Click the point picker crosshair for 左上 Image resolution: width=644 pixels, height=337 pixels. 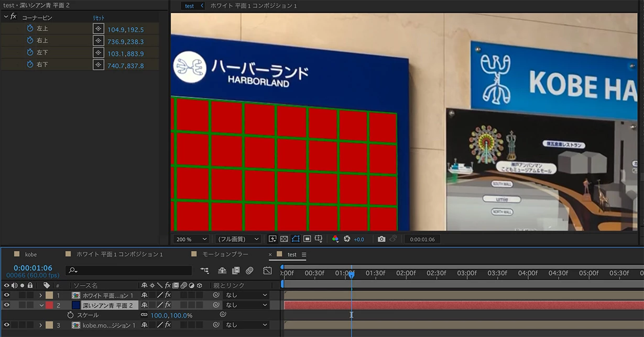pyautogui.click(x=99, y=29)
